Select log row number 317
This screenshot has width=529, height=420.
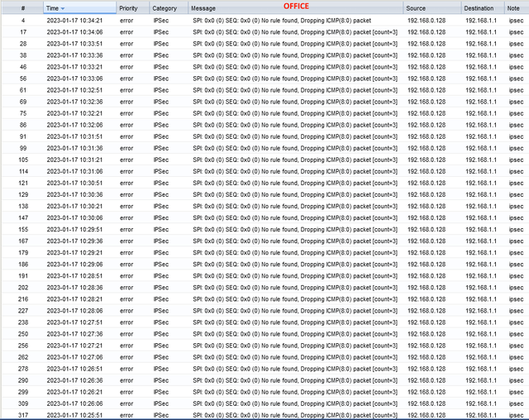pos(23,415)
